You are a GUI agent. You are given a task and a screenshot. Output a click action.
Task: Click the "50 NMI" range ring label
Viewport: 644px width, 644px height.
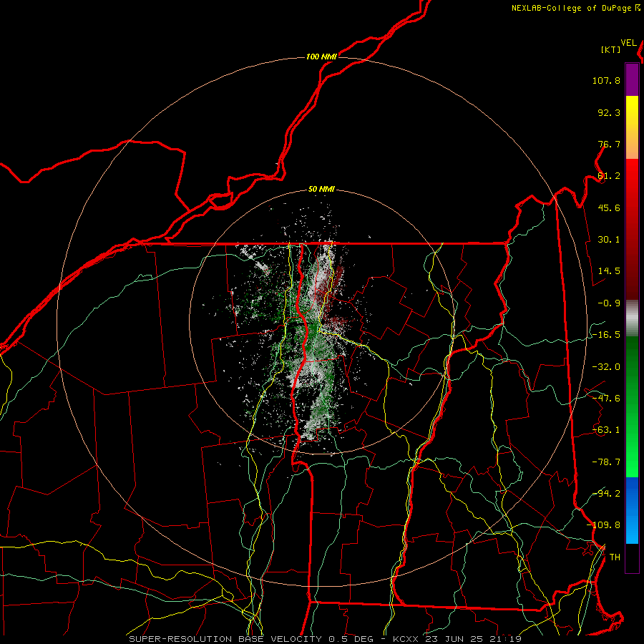click(x=321, y=190)
